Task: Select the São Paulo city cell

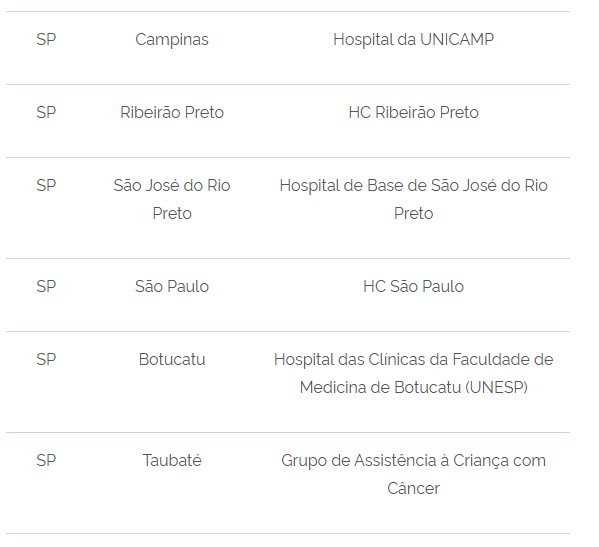Action: [x=172, y=286]
